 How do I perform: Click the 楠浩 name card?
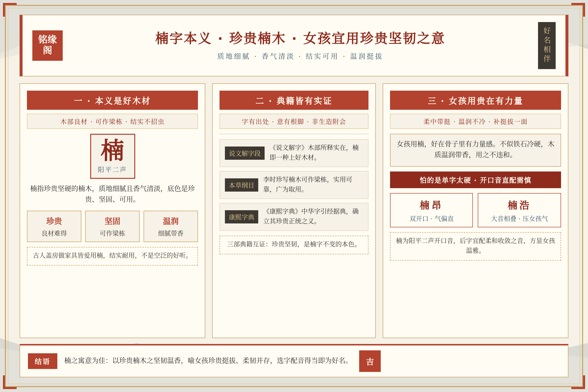[519, 210]
